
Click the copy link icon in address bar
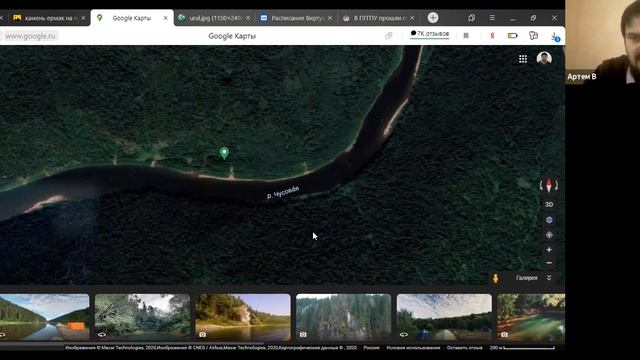388,36
